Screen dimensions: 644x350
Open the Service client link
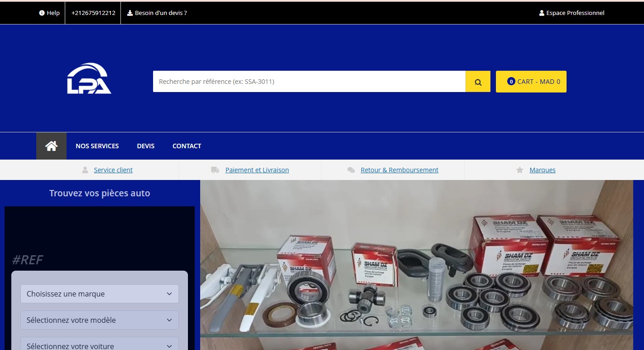coord(113,170)
